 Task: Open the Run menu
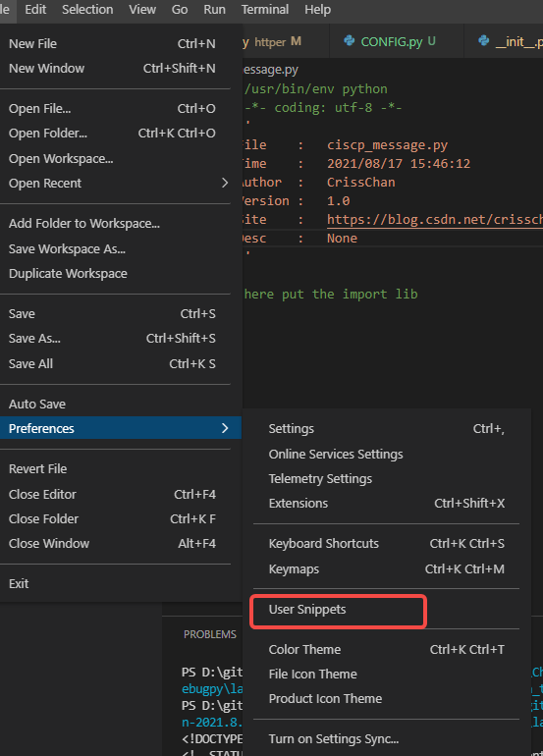(214, 9)
